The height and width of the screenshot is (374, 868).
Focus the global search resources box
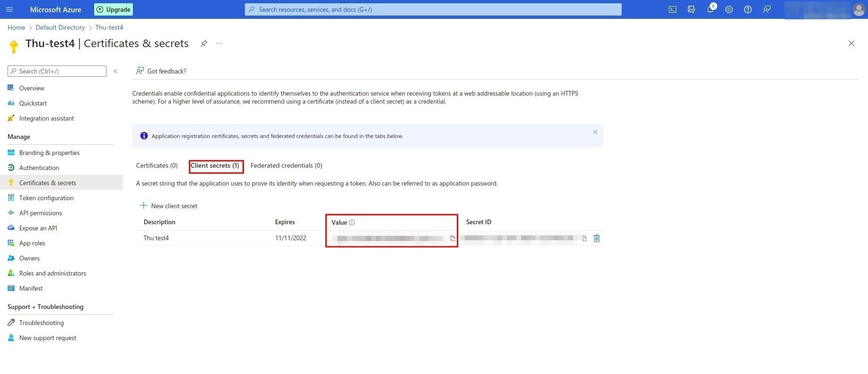point(433,9)
